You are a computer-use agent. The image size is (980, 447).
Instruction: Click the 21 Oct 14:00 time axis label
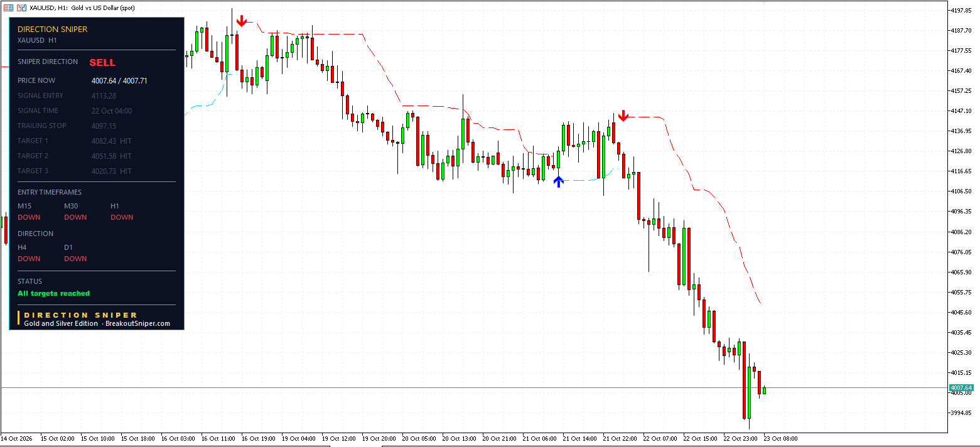pos(581,439)
